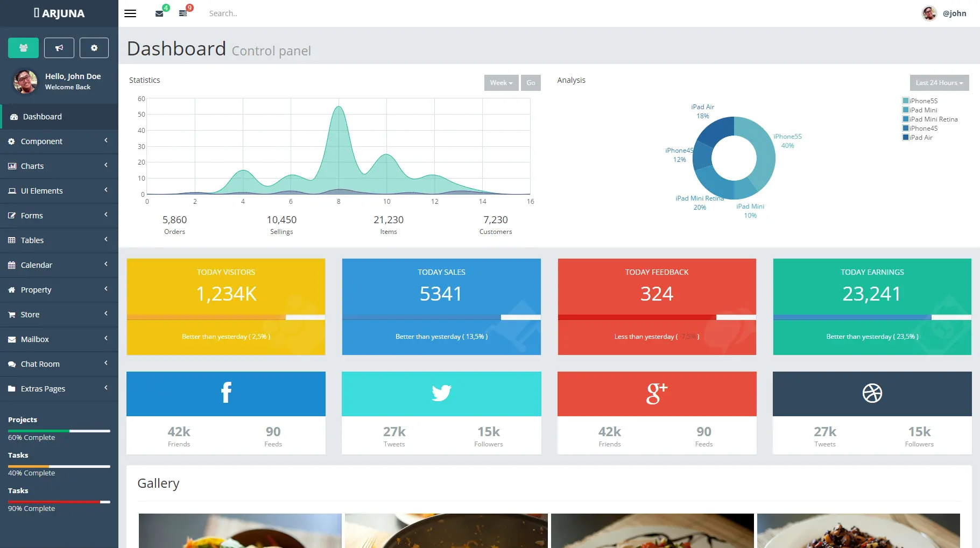Image resolution: width=980 pixels, height=548 pixels.
Task: Click the green users group button
Action: [23, 48]
